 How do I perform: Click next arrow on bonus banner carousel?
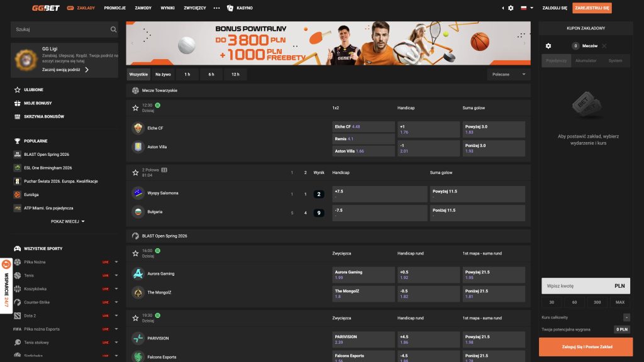pyautogui.click(x=524, y=43)
